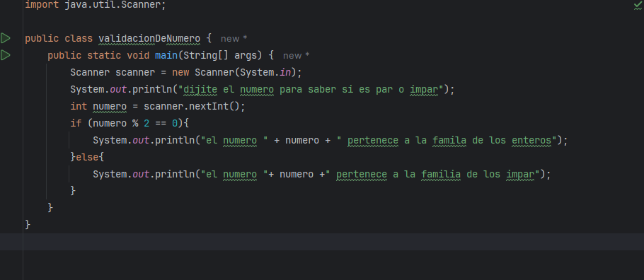Screen dimensions: 644x280
Task: Click the 'String[] args' parameter
Action: (x=222, y=55)
